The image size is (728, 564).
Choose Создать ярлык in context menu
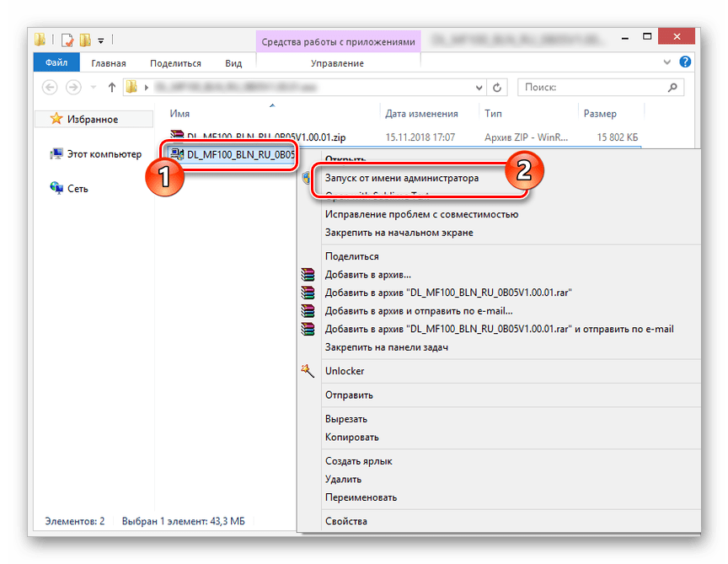tap(358, 461)
